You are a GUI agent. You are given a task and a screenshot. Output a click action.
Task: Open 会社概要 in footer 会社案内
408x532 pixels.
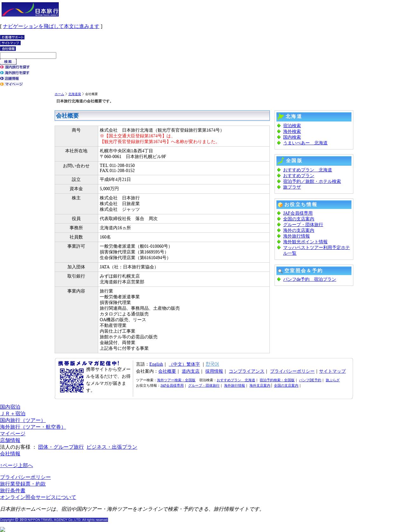click(x=167, y=371)
